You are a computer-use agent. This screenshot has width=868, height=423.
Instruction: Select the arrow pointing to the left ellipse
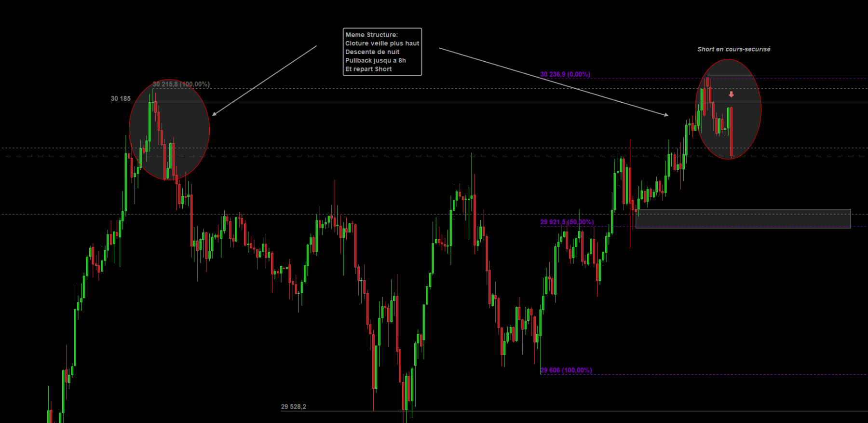pyautogui.click(x=264, y=81)
